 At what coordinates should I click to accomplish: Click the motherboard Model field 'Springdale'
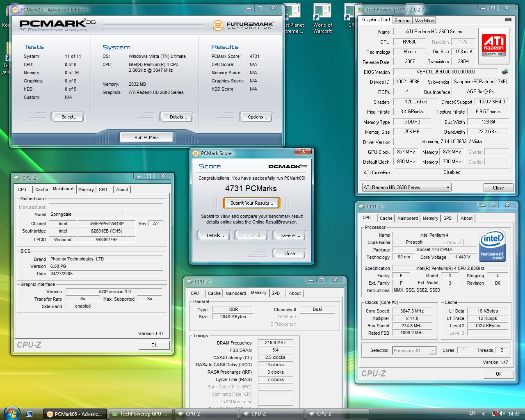pos(85,214)
